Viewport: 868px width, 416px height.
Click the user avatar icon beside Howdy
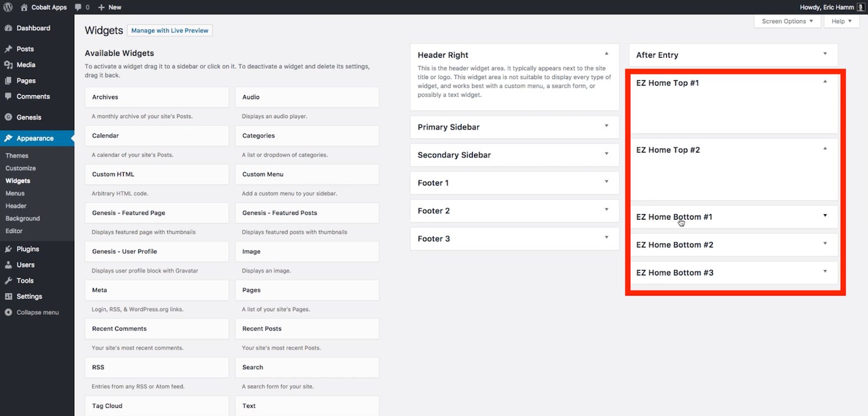click(860, 8)
